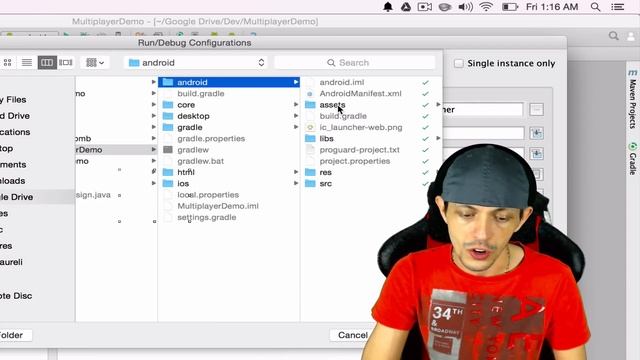Open Wi-Fi menu in menu bar
Screen dimensions: 640x360
[x=486, y=7]
